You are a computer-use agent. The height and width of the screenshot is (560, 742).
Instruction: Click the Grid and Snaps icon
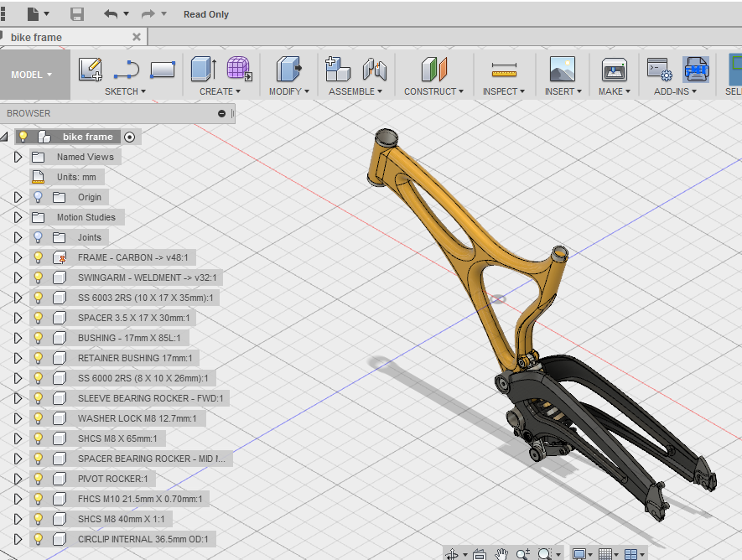tap(605, 554)
